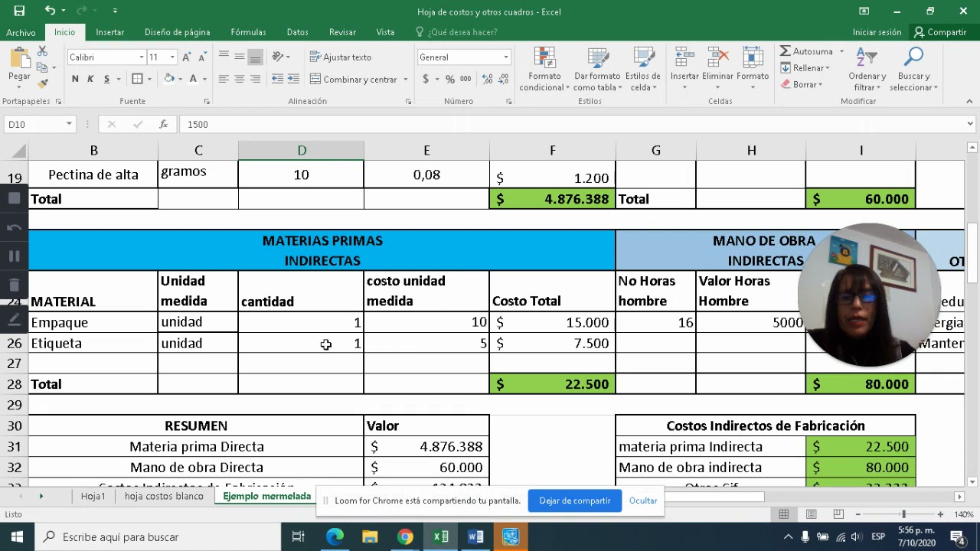
Task: Open the Calibri font name dropdown
Action: [142, 57]
